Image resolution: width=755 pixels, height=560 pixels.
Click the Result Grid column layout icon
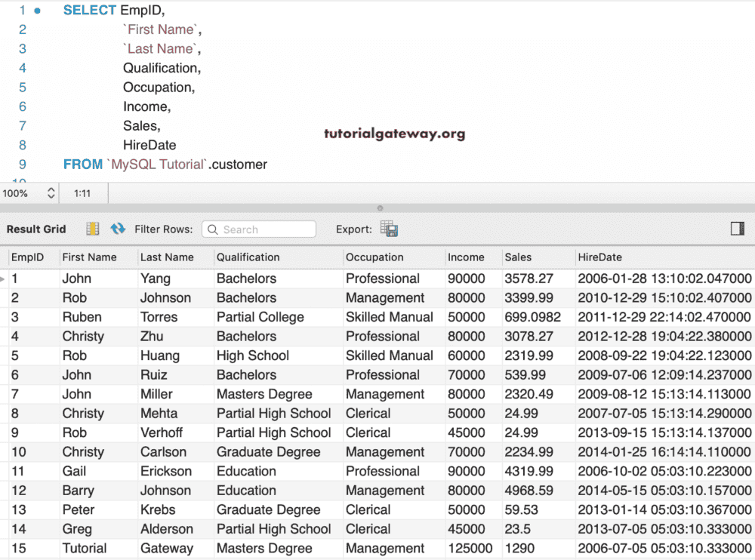pyautogui.click(x=92, y=229)
